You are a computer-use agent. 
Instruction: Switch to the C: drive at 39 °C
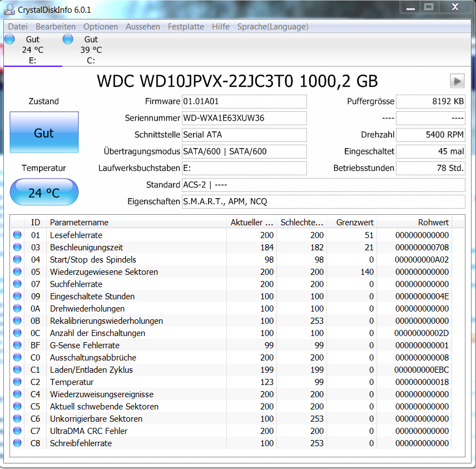pos(91,50)
